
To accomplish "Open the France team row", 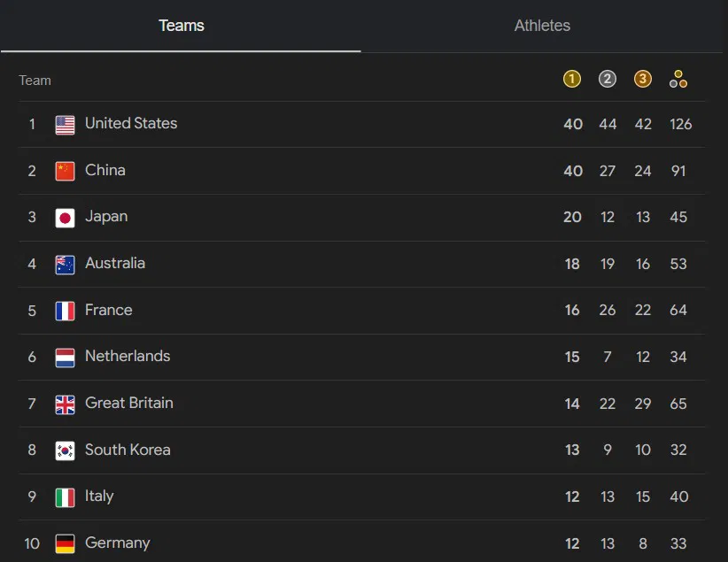I will click(x=361, y=311).
